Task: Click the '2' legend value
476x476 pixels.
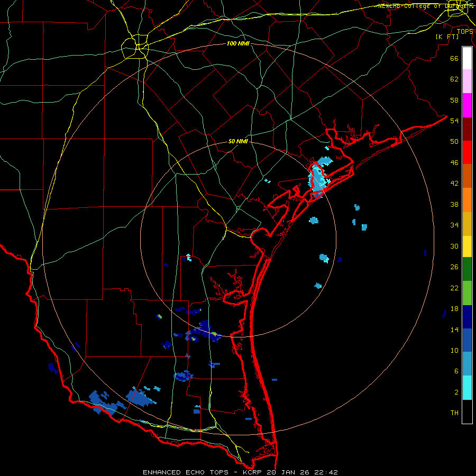Action: 456,392
